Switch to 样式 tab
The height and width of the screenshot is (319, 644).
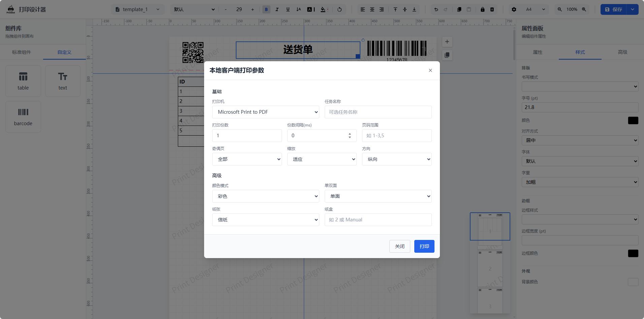[x=580, y=52]
